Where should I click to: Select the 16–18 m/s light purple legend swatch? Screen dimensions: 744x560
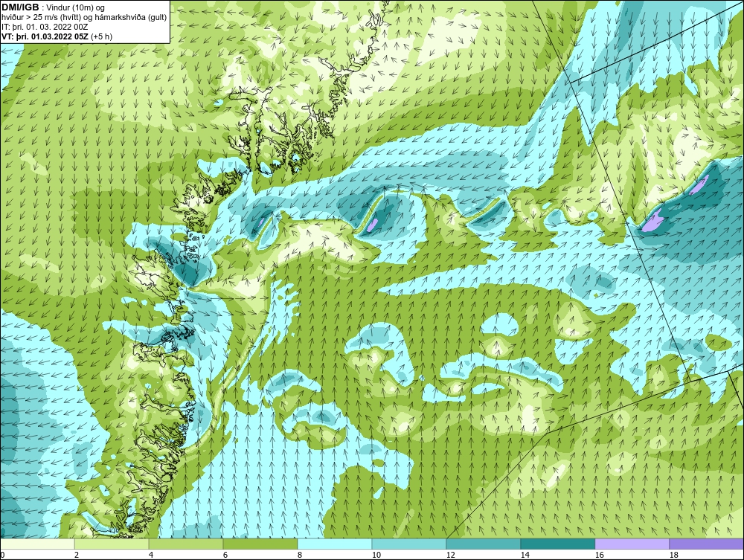(x=632, y=544)
